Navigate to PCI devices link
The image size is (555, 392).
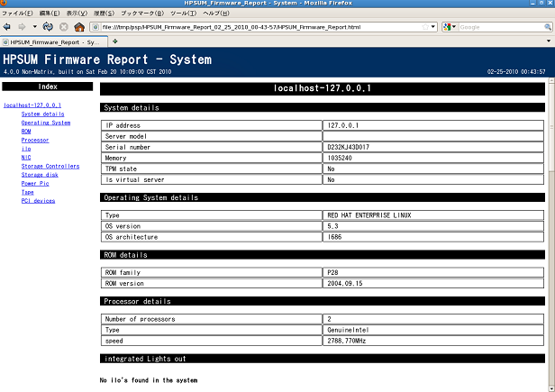[39, 200]
